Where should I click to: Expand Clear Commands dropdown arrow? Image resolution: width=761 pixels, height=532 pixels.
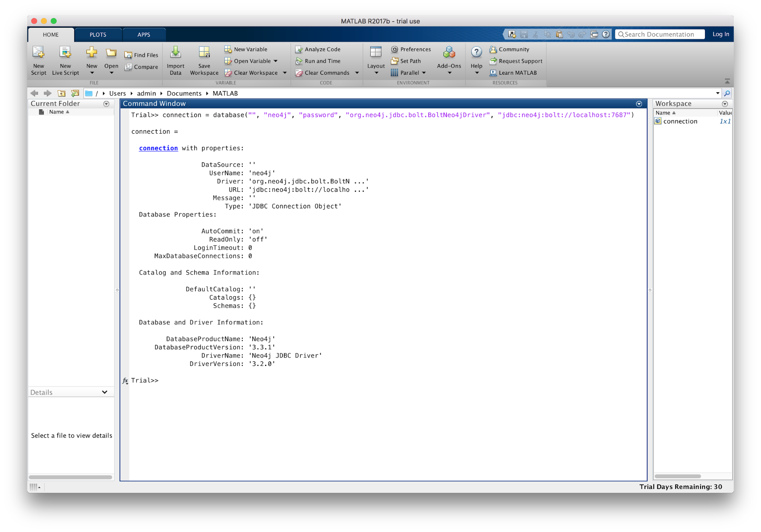point(357,73)
